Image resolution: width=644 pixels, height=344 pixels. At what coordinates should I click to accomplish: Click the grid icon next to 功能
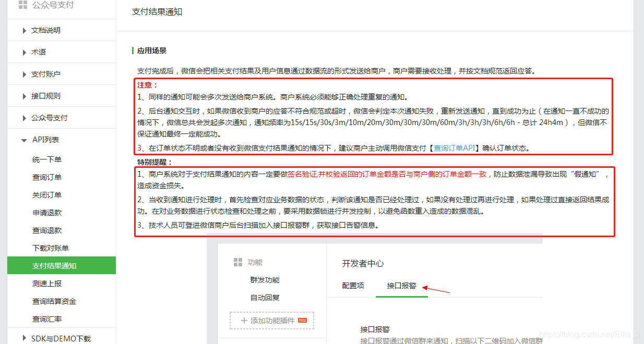tap(238, 262)
